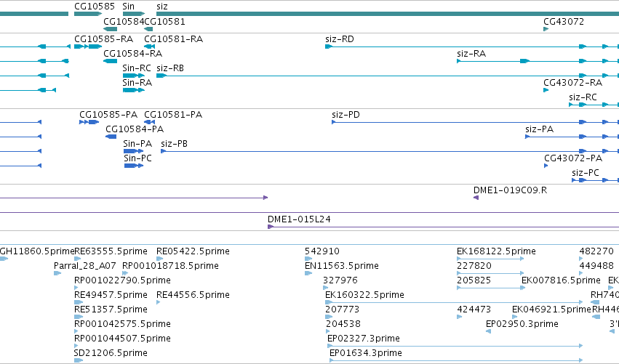The height and width of the screenshot is (364, 619).
Task: Click the Sin-PC protein feature
Action: click(x=133, y=166)
